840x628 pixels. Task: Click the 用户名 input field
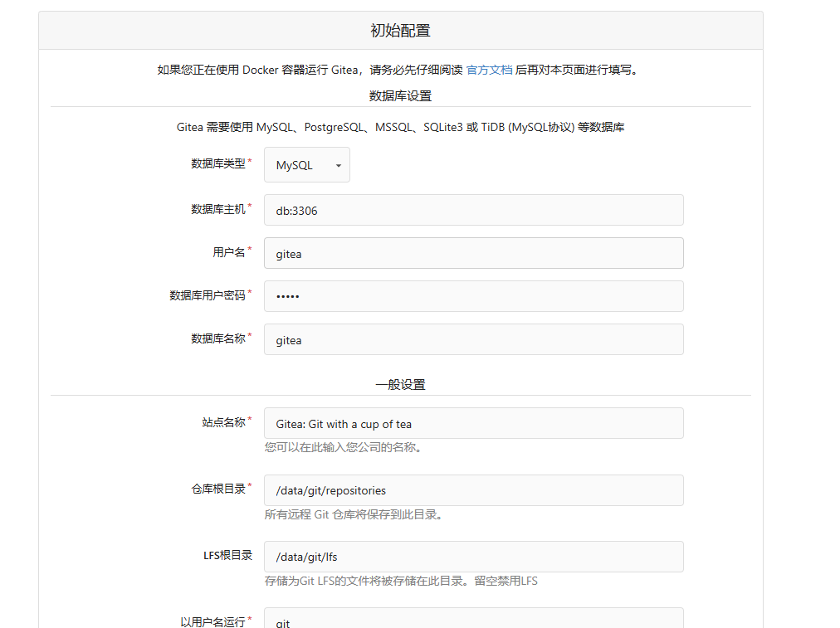473,253
